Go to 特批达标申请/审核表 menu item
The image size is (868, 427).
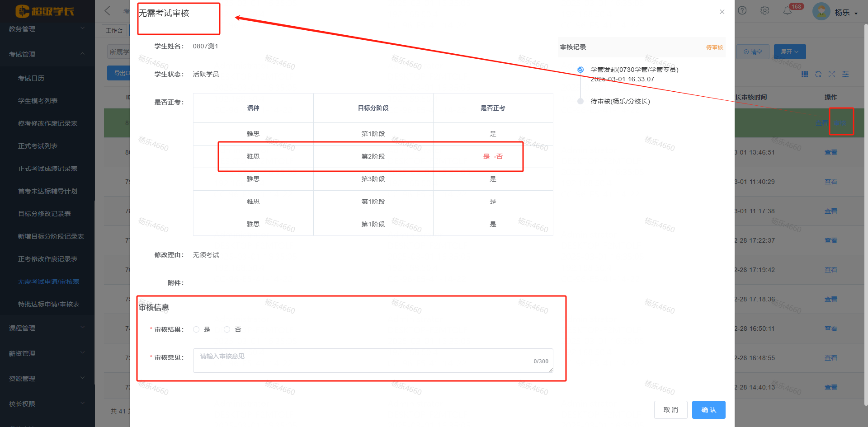[x=48, y=304]
